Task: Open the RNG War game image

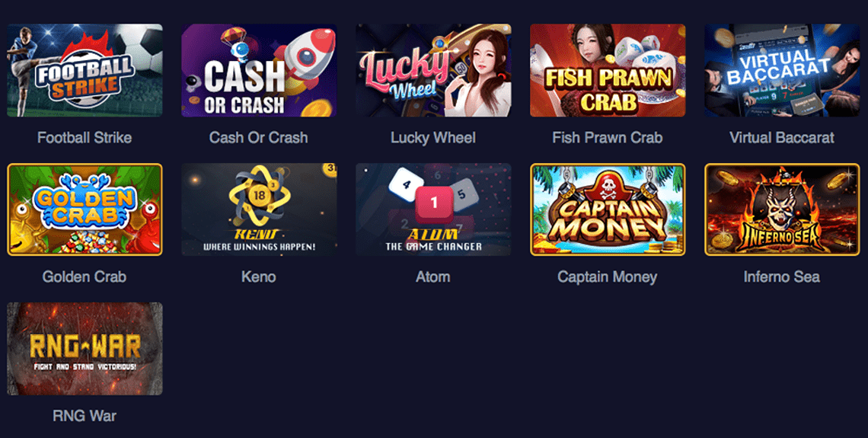Action: [85, 348]
